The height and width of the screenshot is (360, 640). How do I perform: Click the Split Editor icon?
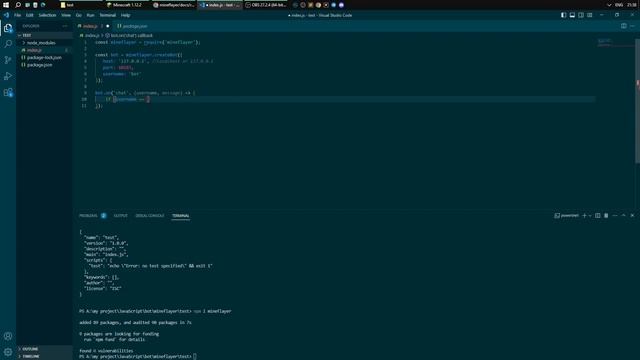(x=624, y=26)
